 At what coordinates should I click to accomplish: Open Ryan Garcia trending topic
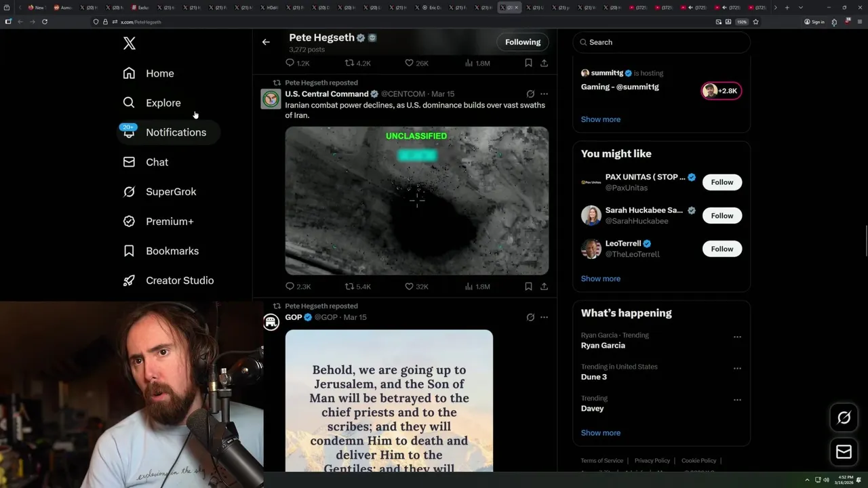[x=603, y=346]
